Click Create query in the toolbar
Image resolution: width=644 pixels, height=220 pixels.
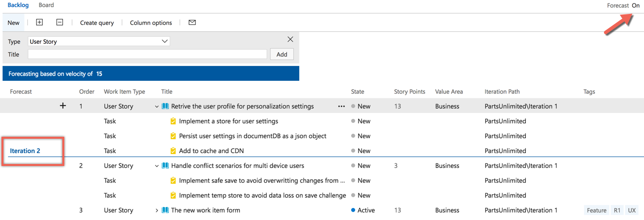[x=97, y=23]
